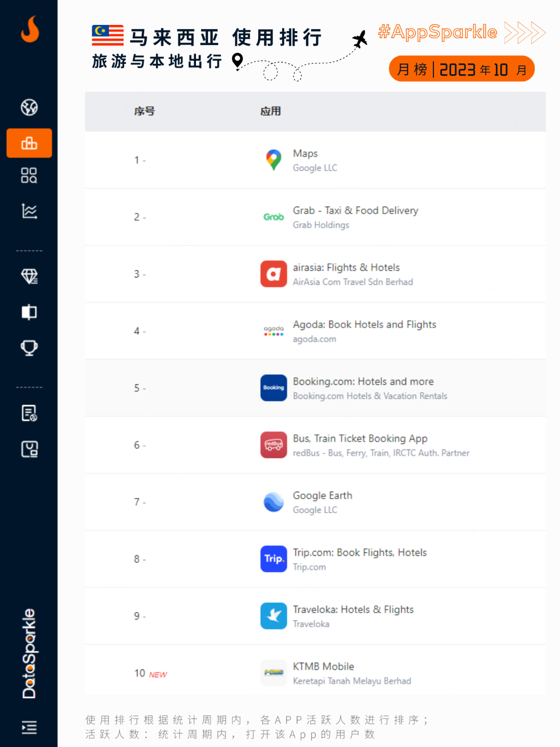Select the orange rankings podium icon
Screen dimensions: 560x747
point(29,143)
